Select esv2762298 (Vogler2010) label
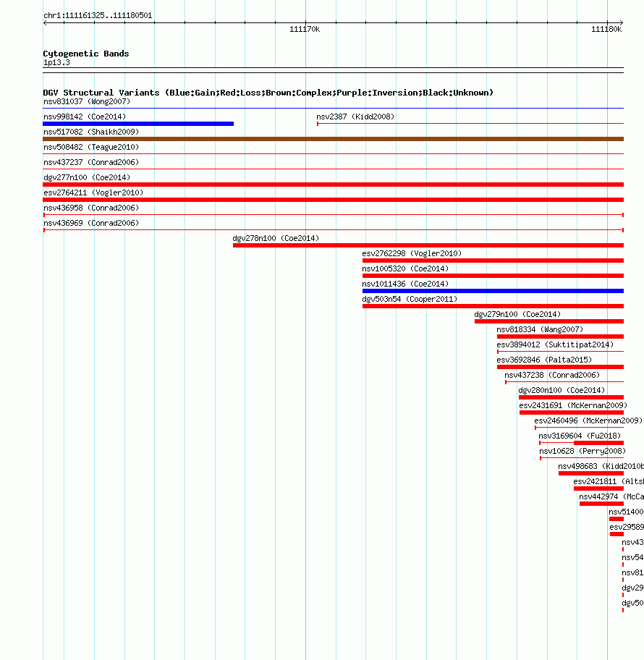This screenshot has height=660, width=644. click(412, 253)
